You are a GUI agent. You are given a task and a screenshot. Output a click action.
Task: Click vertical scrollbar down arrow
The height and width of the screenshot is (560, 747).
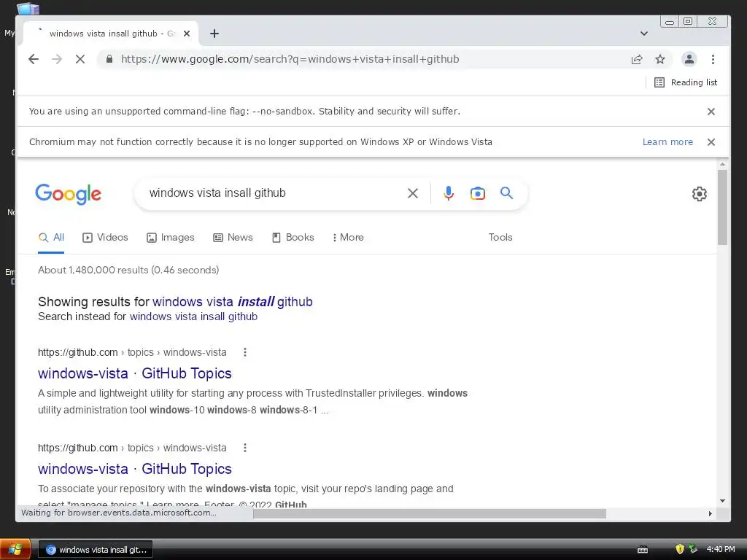click(722, 501)
